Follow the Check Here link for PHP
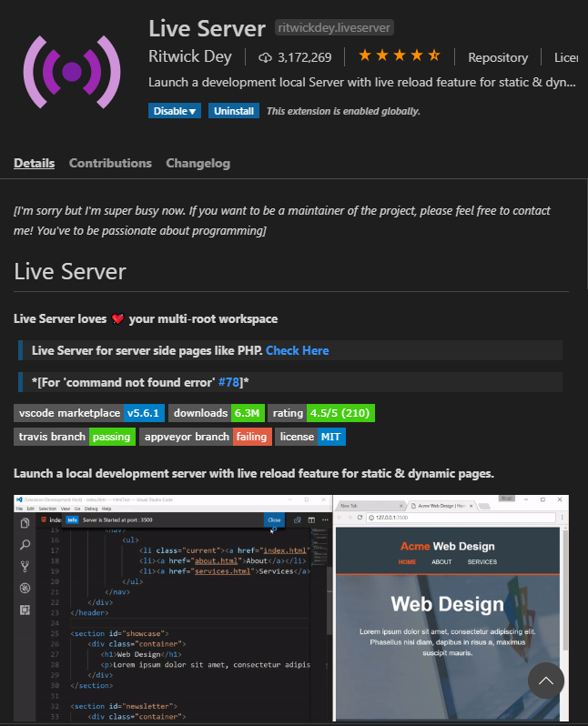 coord(298,350)
